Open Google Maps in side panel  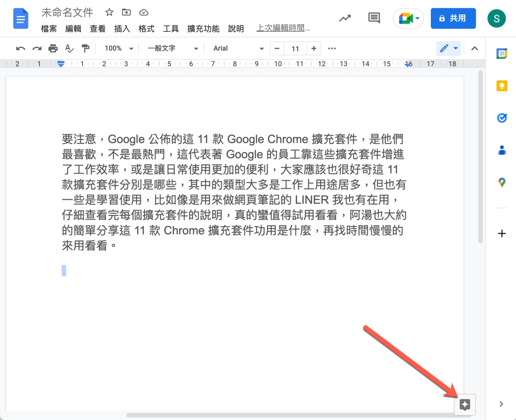pos(501,183)
